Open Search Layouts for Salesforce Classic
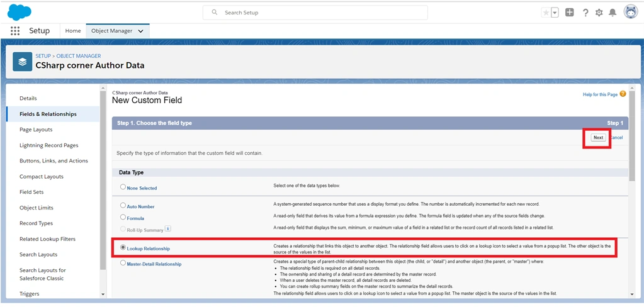This screenshot has height=307, width=644. [x=43, y=274]
